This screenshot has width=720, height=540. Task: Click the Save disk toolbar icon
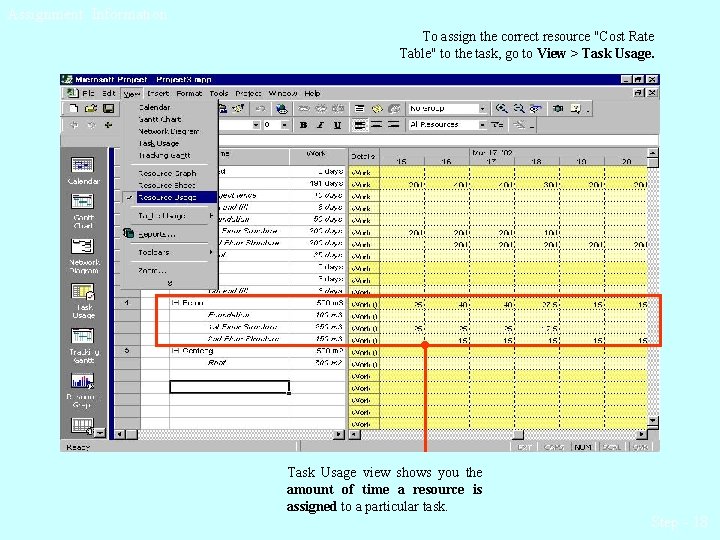click(x=108, y=108)
